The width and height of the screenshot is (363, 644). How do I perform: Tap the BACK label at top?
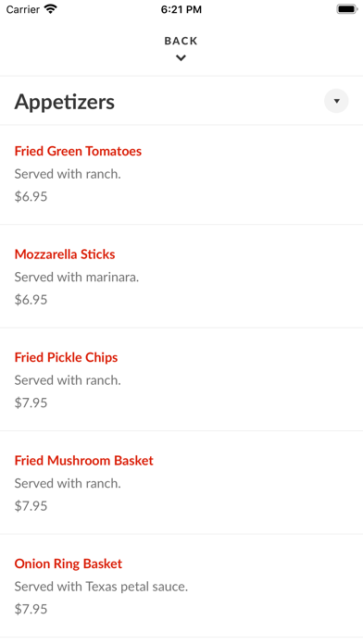181,41
